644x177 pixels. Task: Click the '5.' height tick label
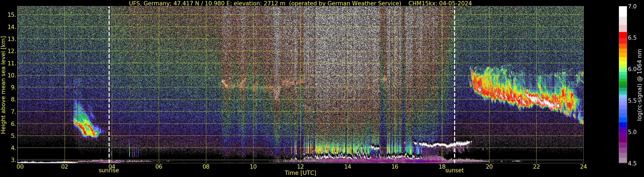[13, 136]
